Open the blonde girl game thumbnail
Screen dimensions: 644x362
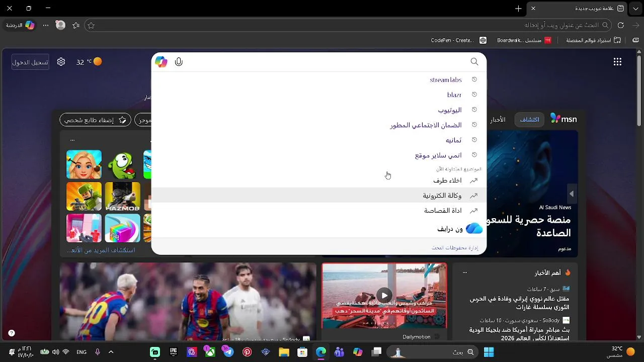point(84,164)
